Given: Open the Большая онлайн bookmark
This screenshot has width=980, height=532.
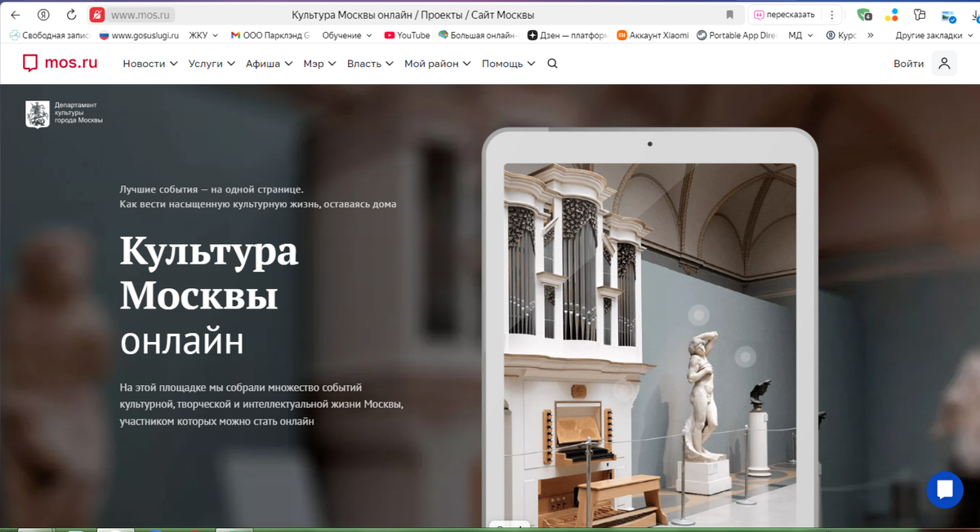Looking at the screenshot, I should pyautogui.click(x=479, y=35).
